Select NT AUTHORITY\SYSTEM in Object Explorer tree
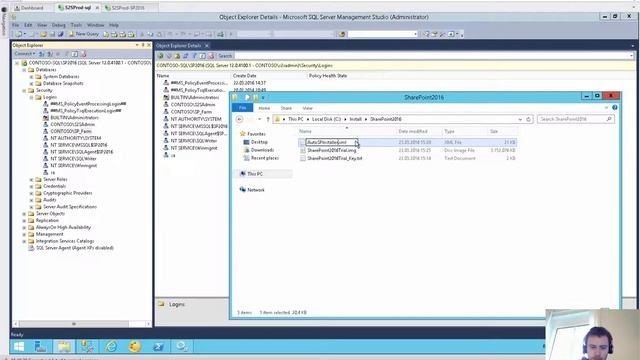Screen dimensions: 640x360 tap(76, 138)
